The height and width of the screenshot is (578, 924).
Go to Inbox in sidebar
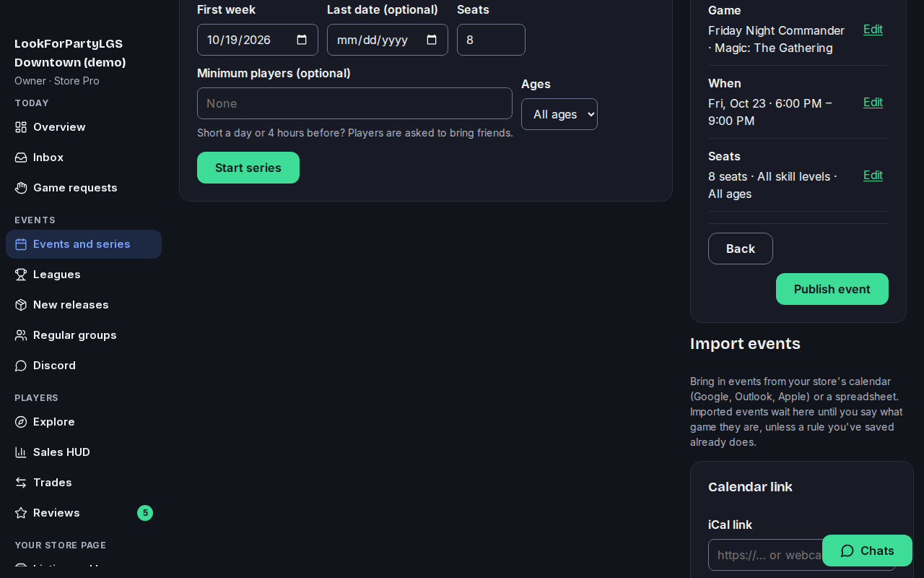[84, 158]
